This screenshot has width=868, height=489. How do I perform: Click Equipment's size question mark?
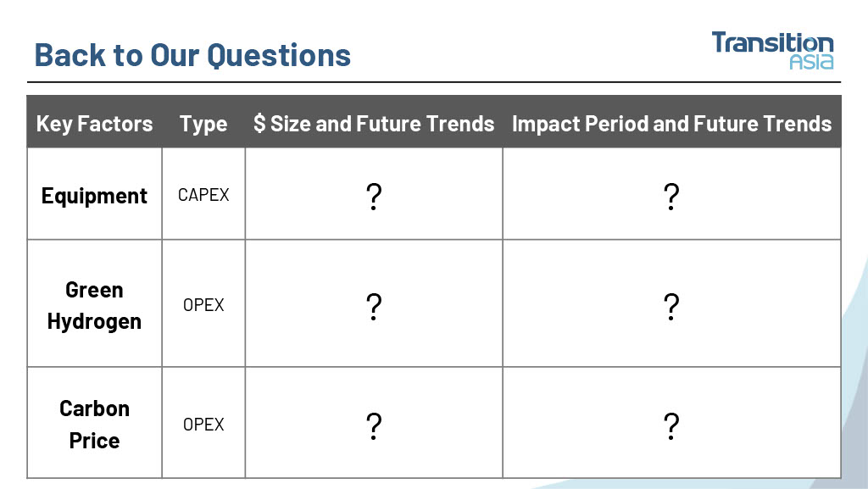[x=374, y=197]
